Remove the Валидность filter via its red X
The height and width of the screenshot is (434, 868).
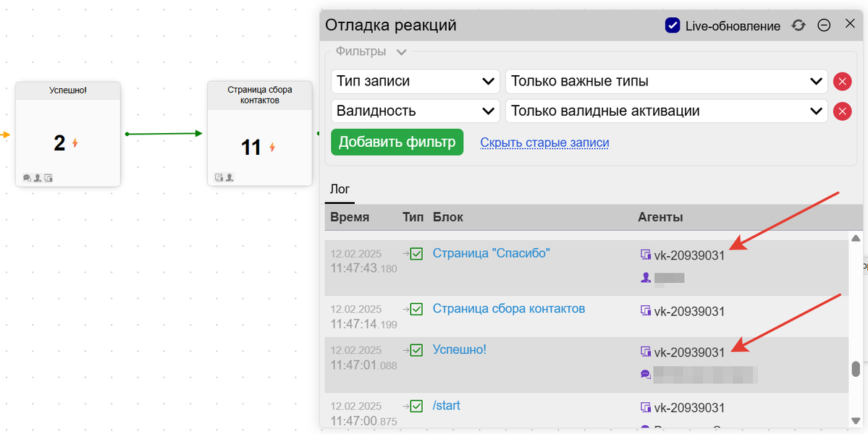(842, 111)
